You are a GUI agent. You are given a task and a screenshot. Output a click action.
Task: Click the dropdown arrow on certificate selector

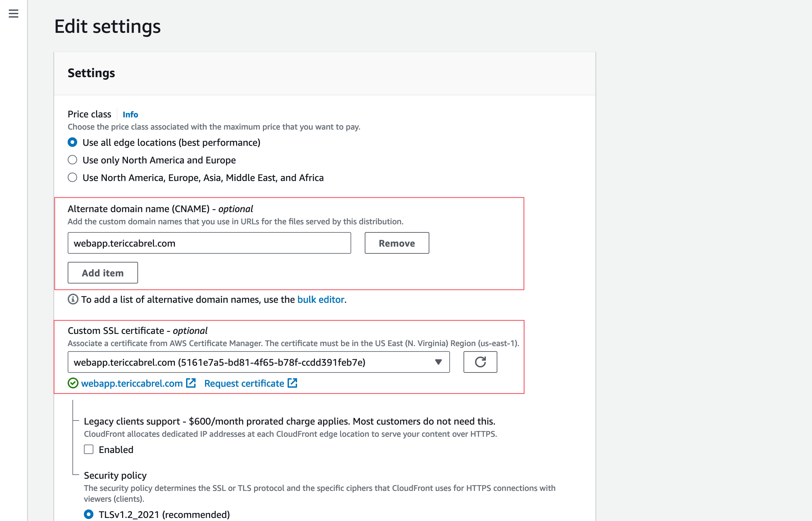point(438,362)
